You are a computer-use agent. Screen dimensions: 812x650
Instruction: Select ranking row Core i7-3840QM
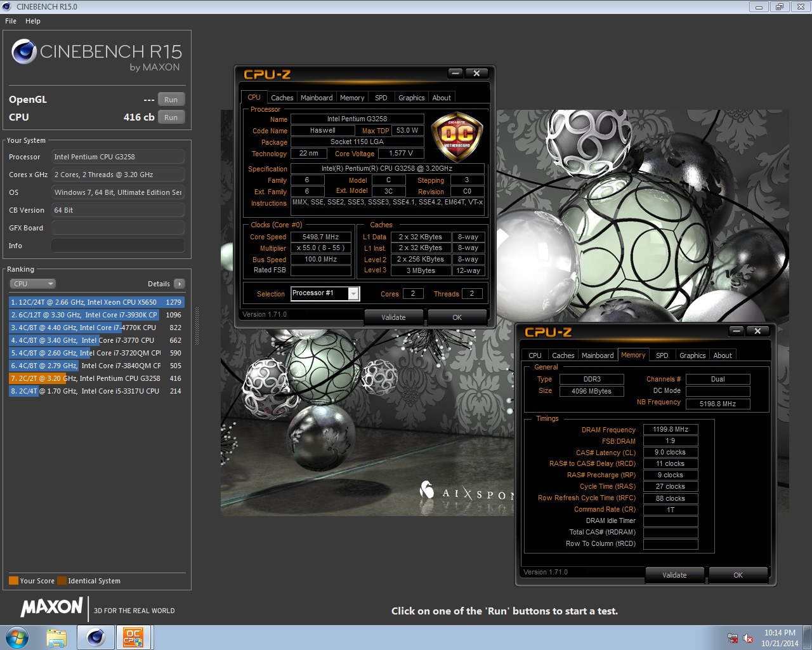96,366
